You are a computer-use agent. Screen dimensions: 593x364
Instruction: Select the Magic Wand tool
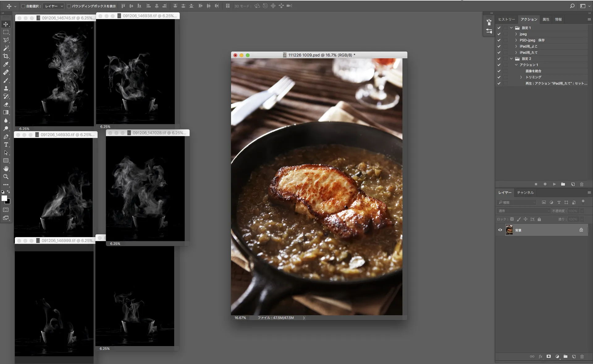6,48
